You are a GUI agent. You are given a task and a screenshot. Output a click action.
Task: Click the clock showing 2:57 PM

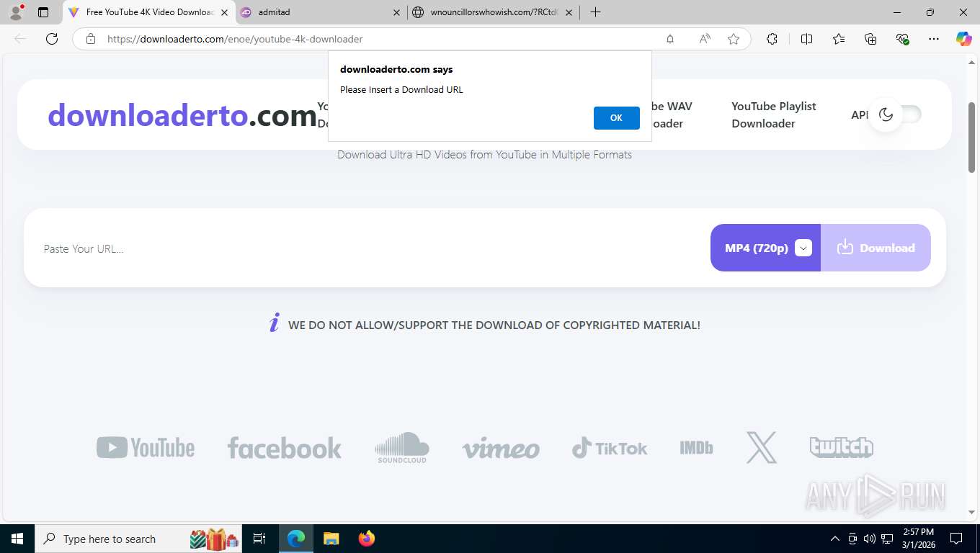(917, 539)
